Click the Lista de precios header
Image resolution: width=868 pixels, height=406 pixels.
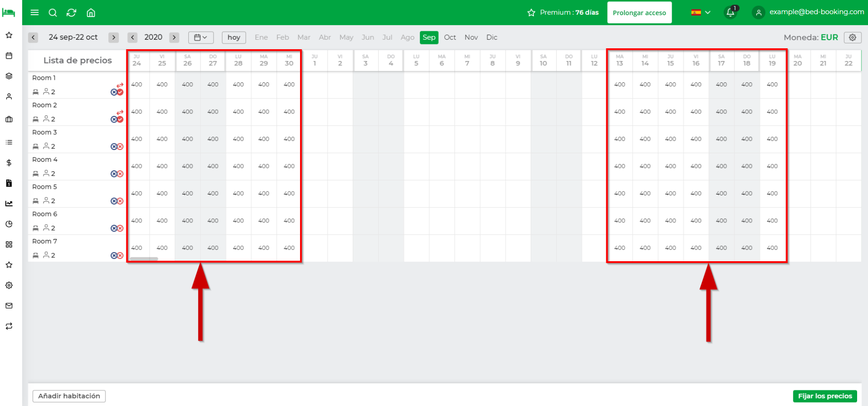click(78, 60)
